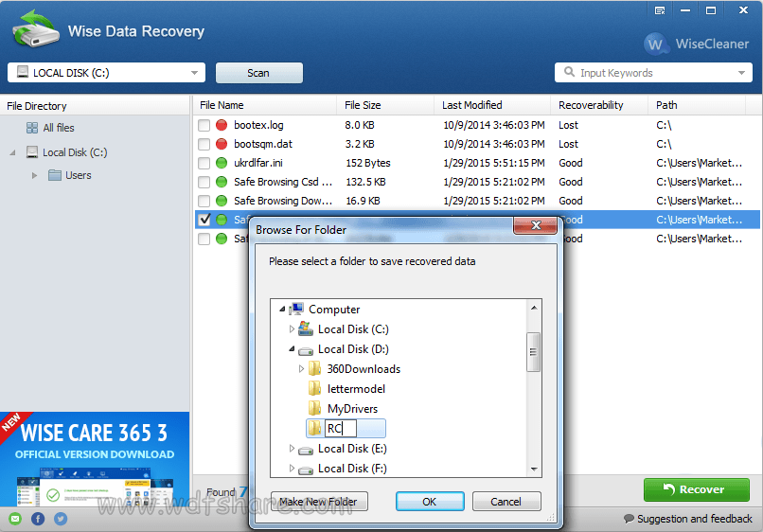
Task: Click the folder tree scrollbar thumb
Action: pos(533,352)
